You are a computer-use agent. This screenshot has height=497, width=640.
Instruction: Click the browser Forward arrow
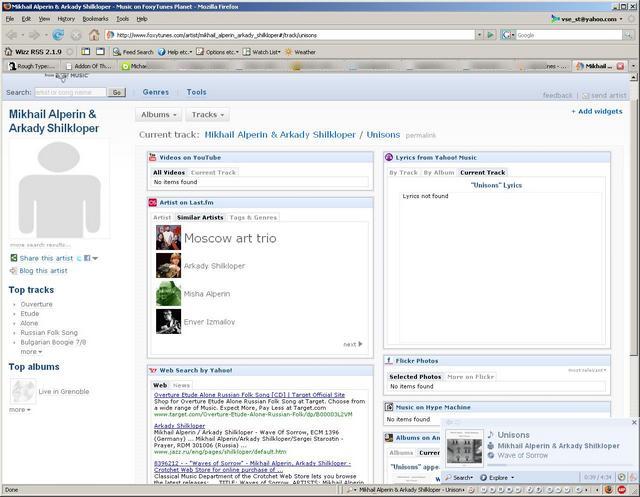coord(34,35)
